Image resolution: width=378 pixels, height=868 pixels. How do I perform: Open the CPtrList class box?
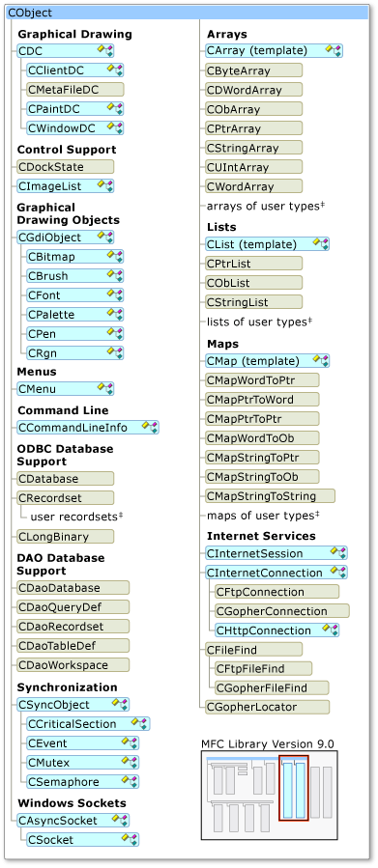(x=254, y=263)
